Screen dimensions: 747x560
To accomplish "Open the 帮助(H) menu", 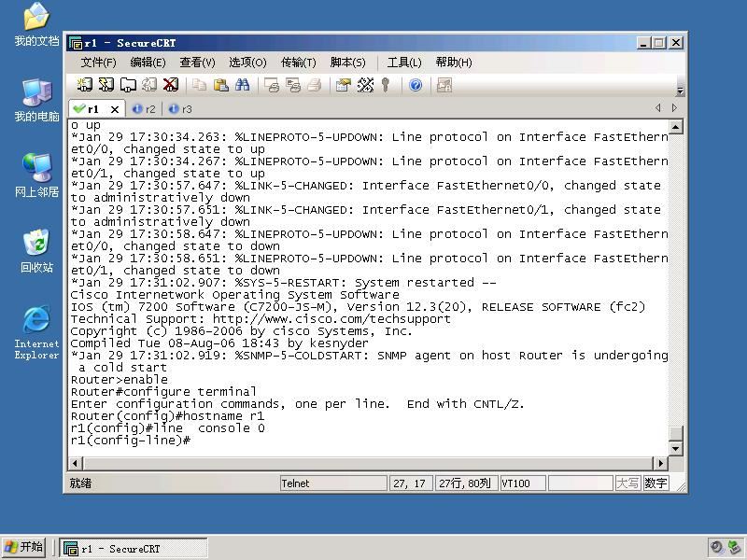I will pyautogui.click(x=454, y=63).
